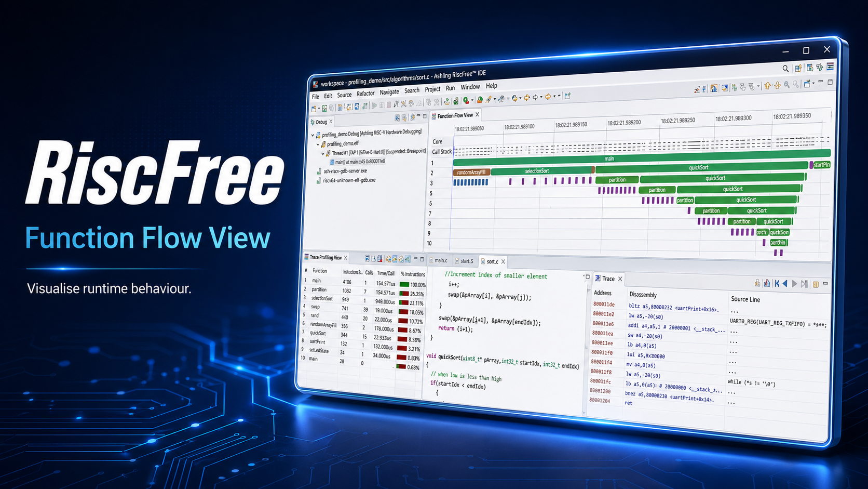This screenshot has width=868, height=489.
Task: Jump to last trace record
Action: [x=804, y=284]
